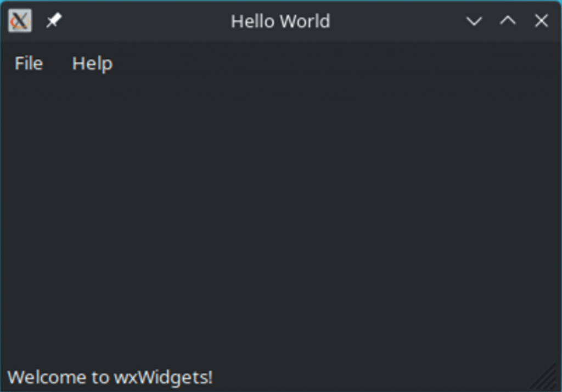The width and height of the screenshot is (562, 392).
Task: Close the Hello World window
Action: click(541, 21)
